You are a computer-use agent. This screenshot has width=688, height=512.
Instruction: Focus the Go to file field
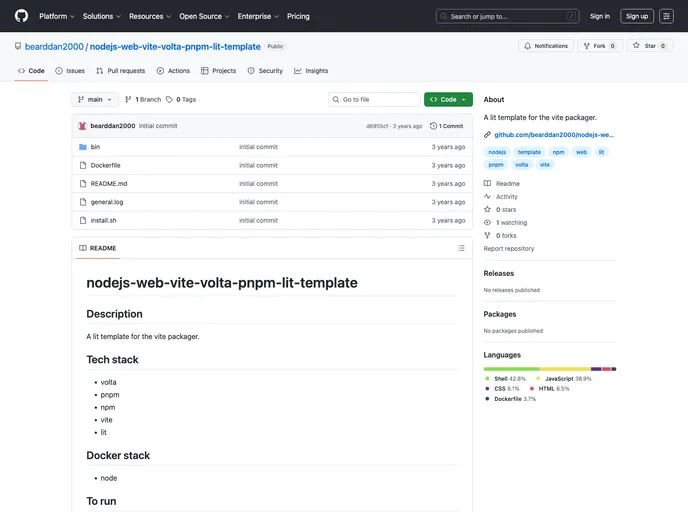[375, 100]
